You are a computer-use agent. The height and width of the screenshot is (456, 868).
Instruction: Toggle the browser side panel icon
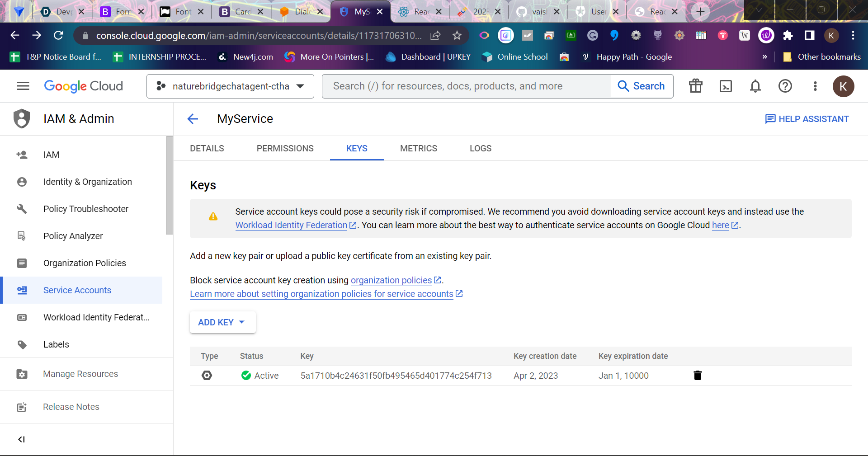pos(810,35)
